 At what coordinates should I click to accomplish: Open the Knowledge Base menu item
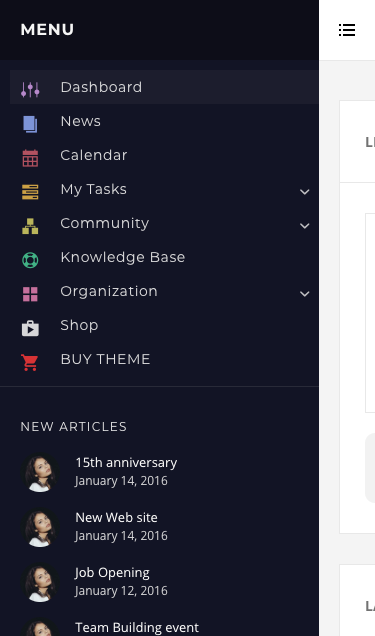click(x=164, y=257)
